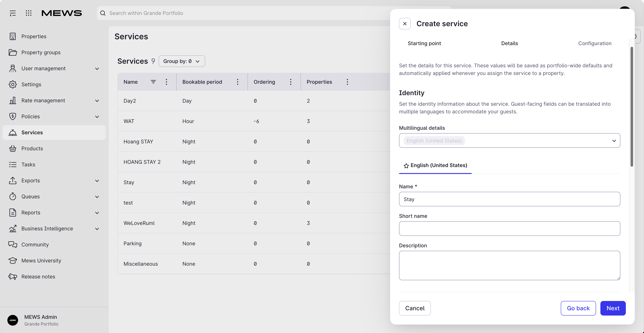Image resolution: width=644 pixels, height=333 pixels.
Task: Expand Business Intelligence submenu chevron
Action: tap(97, 229)
